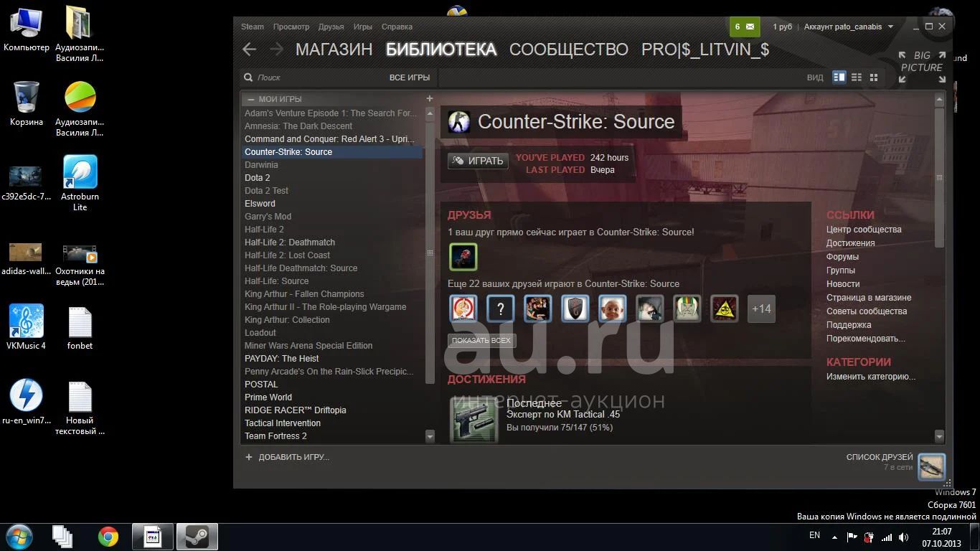The width and height of the screenshot is (980, 551).
Task: Select PAYDAY: The Heist in list
Action: (332, 359)
